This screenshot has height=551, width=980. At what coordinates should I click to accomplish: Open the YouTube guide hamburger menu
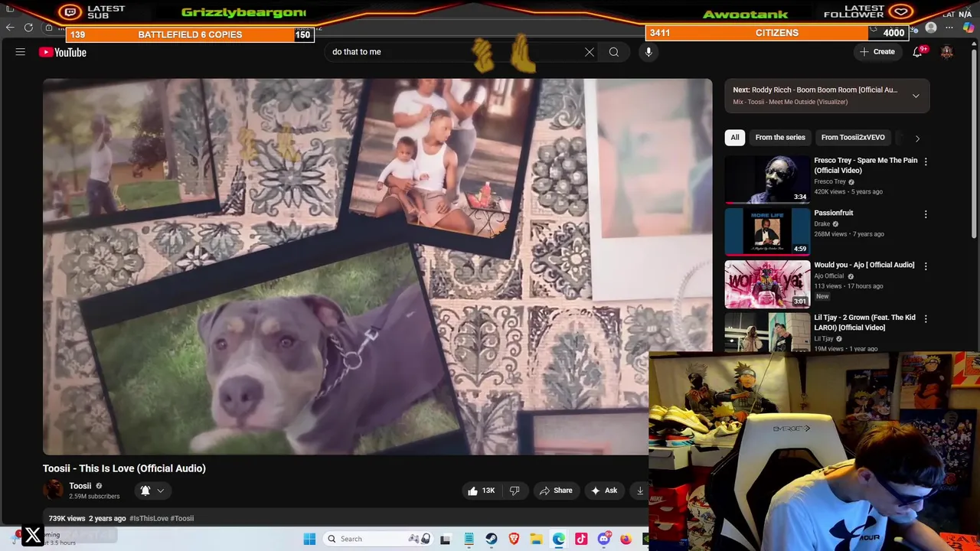click(21, 52)
